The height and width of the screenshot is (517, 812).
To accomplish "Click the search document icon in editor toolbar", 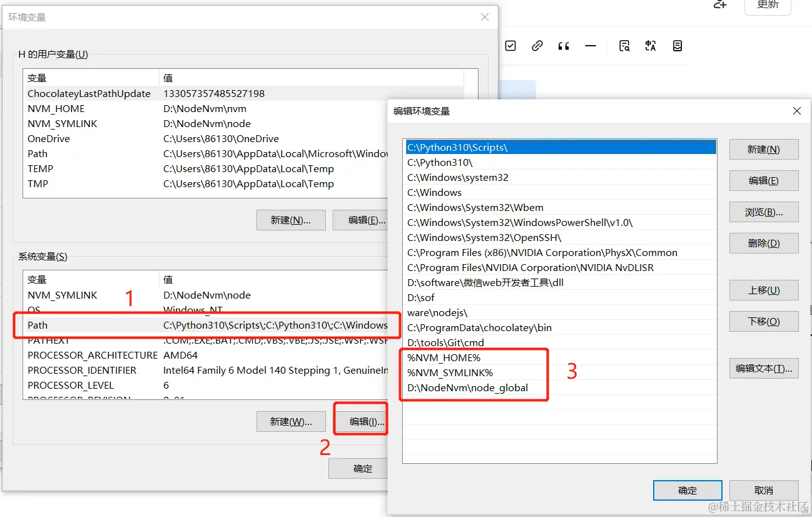I will tap(624, 46).
